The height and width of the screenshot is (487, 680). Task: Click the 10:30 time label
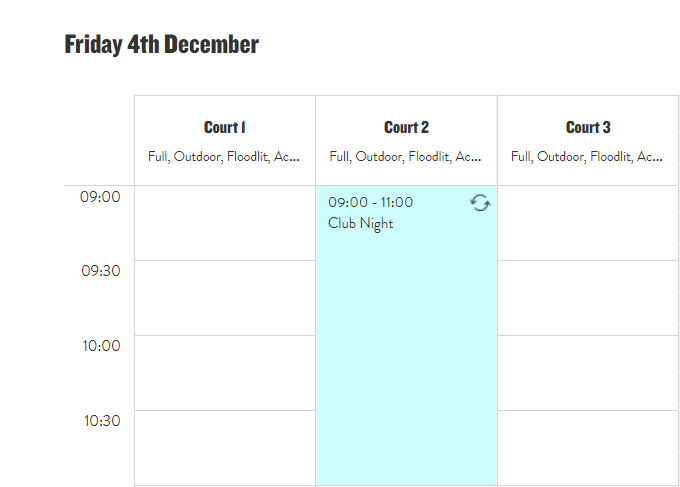click(101, 421)
